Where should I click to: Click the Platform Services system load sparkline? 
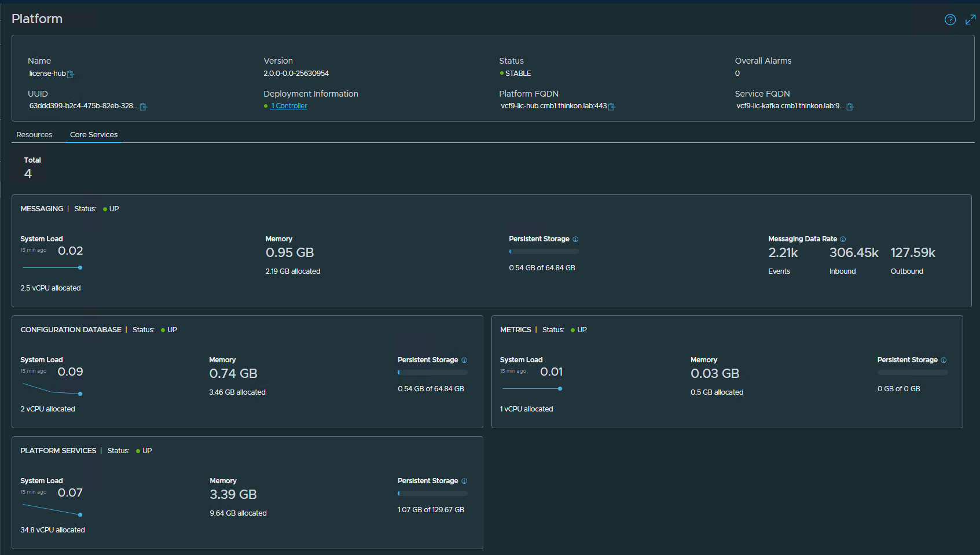coord(52,510)
